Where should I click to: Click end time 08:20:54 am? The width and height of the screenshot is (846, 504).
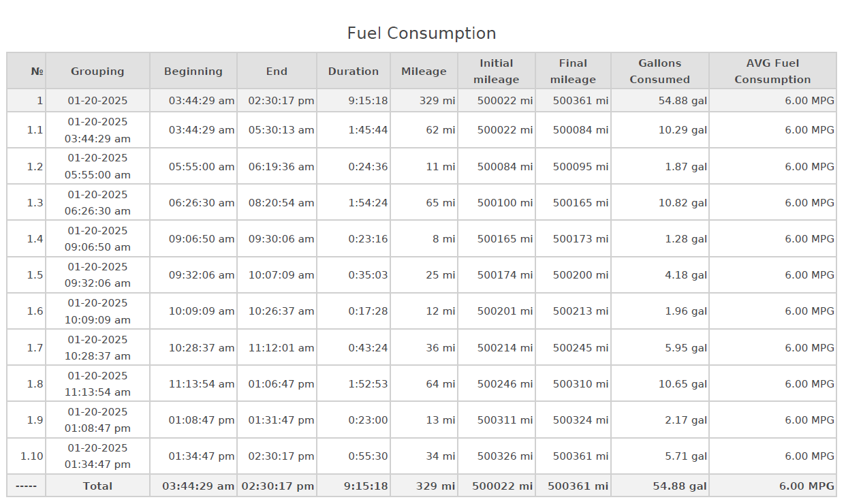coord(281,203)
